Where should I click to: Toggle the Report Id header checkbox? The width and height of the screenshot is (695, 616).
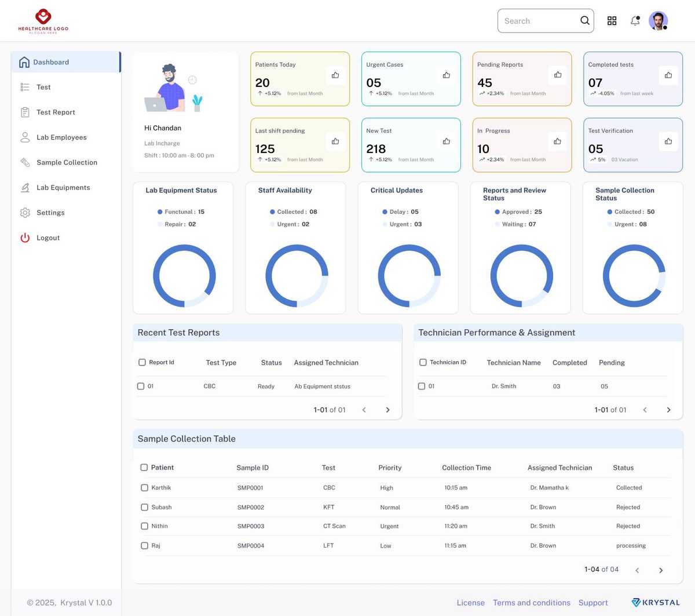[x=142, y=362]
